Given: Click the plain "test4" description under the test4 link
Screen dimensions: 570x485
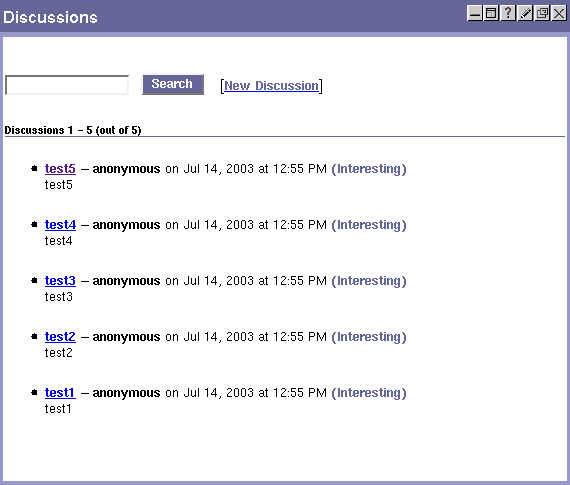Looking at the screenshot, I should 59,241.
